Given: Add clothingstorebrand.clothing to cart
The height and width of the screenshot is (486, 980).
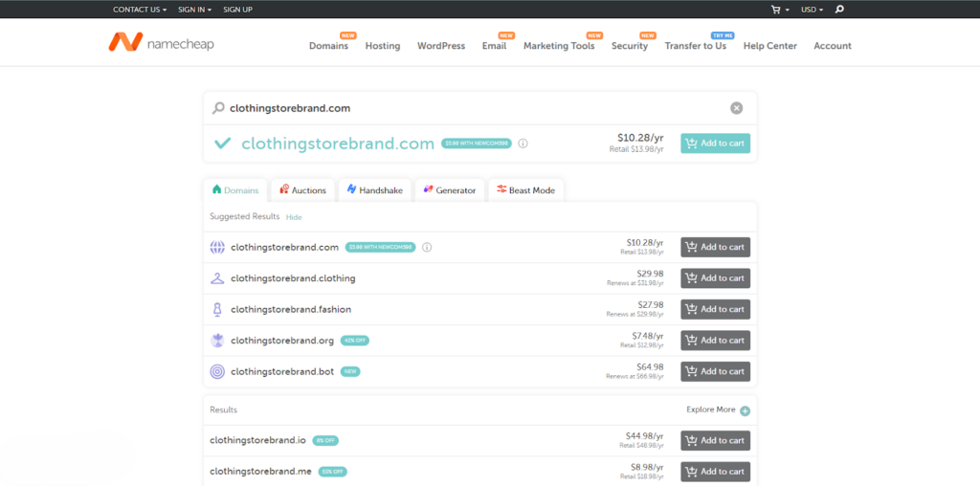Looking at the screenshot, I should tap(716, 278).
